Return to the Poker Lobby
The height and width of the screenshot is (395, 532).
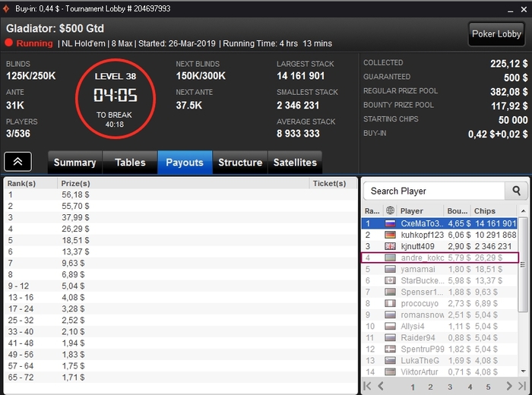coord(496,34)
